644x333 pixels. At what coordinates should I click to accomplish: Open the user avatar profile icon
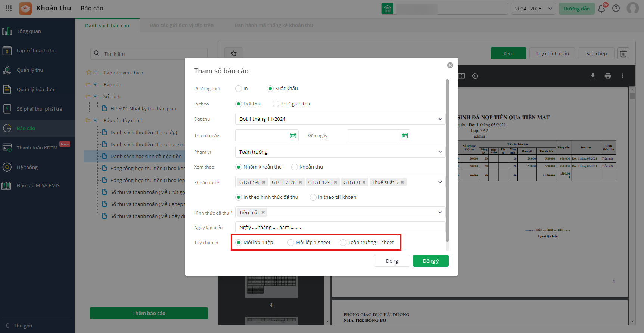click(x=632, y=8)
